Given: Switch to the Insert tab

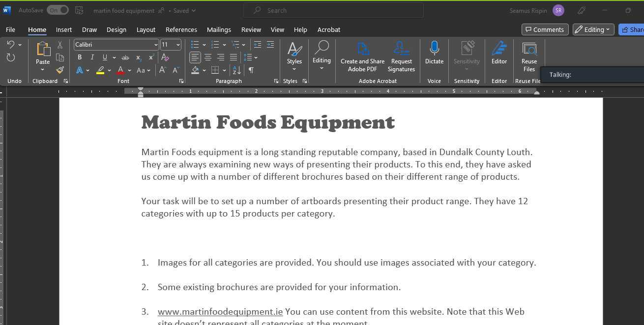Looking at the screenshot, I should [64, 29].
